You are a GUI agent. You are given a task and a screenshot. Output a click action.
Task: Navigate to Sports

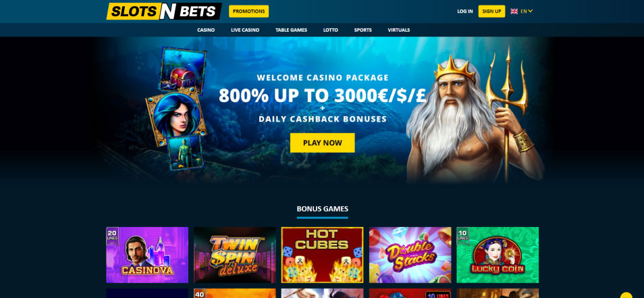(x=363, y=30)
